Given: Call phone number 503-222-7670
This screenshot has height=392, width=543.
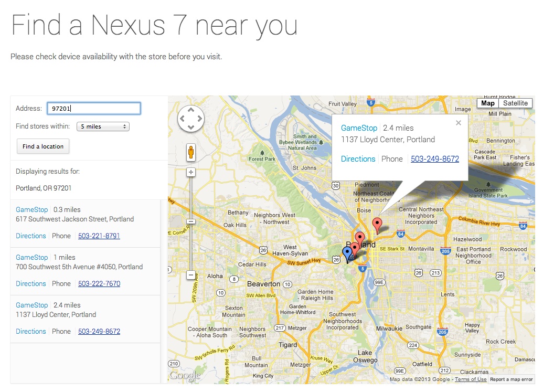Looking at the screenshot, I should click(x=99, y=283).
